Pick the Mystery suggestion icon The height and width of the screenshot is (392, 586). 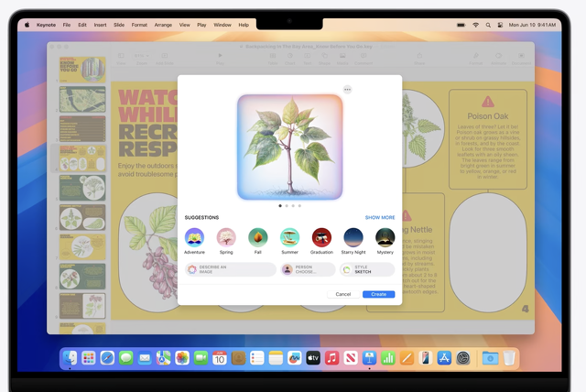coord(385,238)
